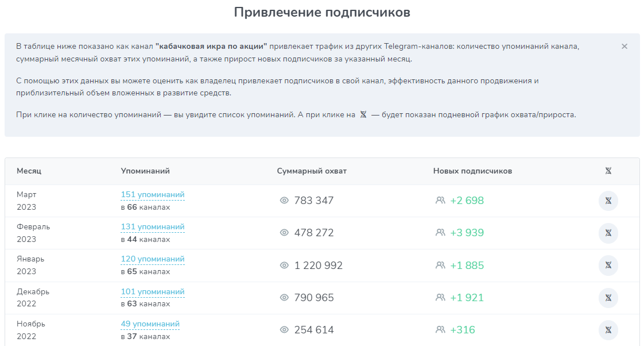
Task: Click the Новых подписчиков column header
Action: (472, 171)
